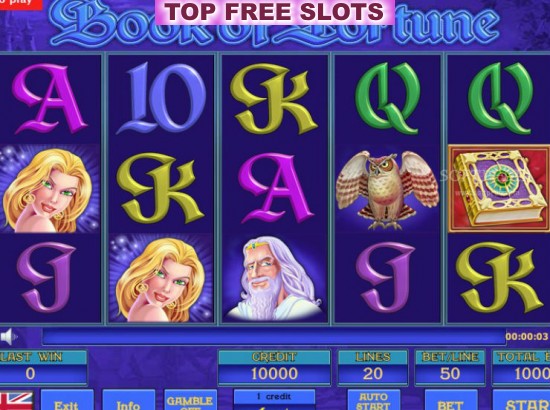Start the spin with the Start button

pyautogui.click(x=521, y=400)
